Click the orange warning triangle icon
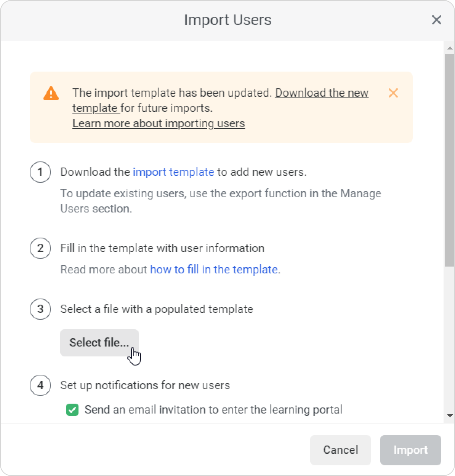 (51, 93)
